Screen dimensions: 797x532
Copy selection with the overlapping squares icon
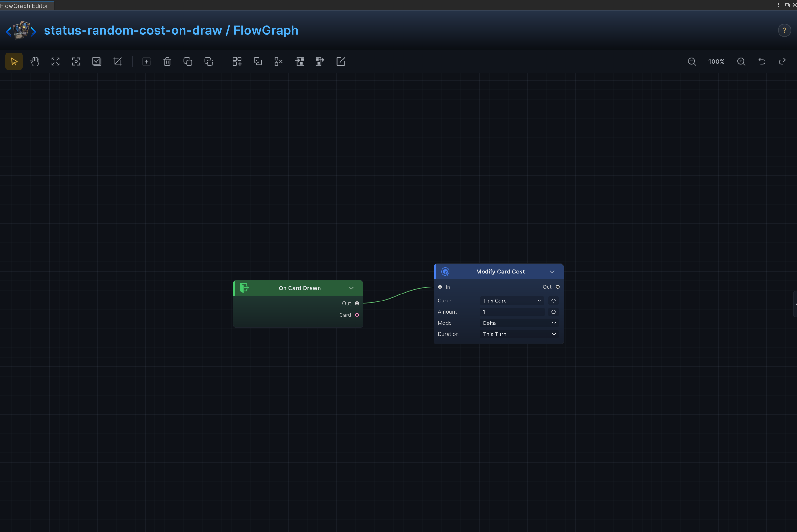188,61
